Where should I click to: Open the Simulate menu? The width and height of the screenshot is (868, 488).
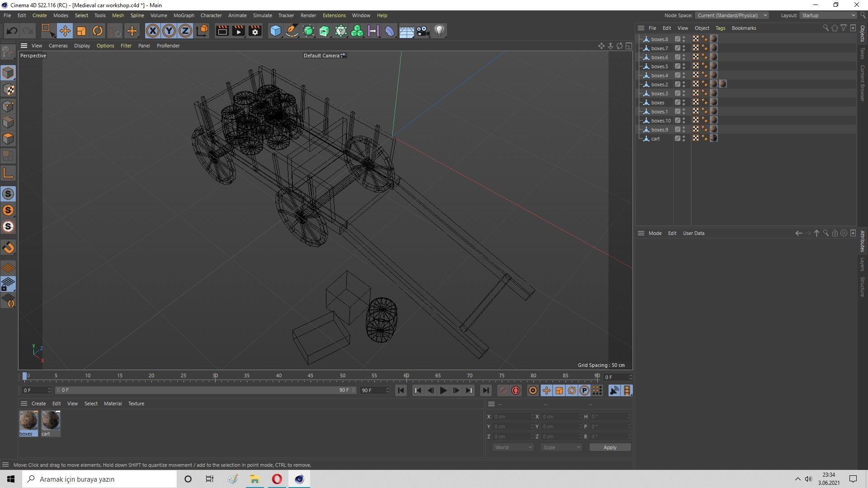[262, 15]
